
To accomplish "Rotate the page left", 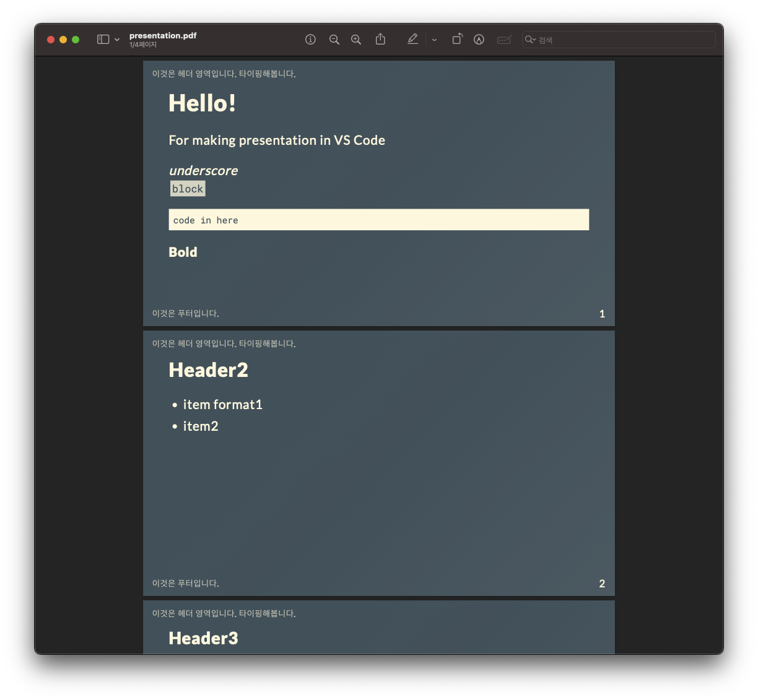I will tap(457, 39).
